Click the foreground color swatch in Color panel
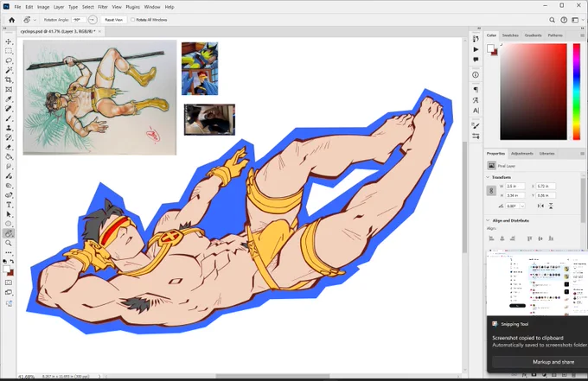 [490, 48]
